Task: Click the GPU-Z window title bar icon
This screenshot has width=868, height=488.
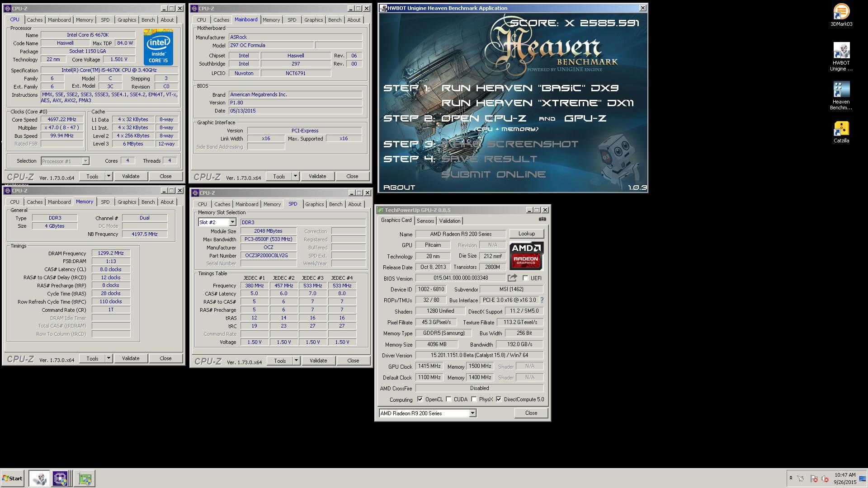Action: coord(381,210)
